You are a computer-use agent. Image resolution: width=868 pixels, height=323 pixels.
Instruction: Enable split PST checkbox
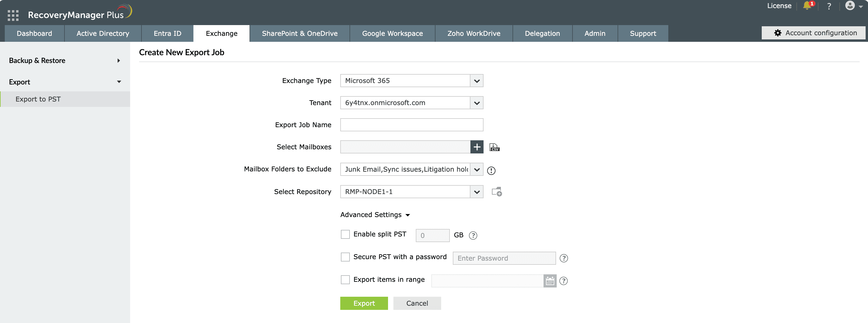coord(345,234)
